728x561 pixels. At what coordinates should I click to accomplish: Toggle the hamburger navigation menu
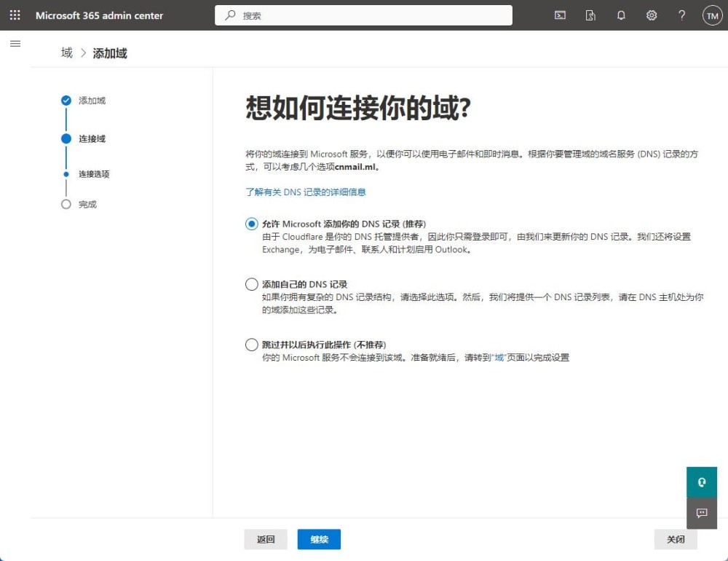tap(15, 44)
